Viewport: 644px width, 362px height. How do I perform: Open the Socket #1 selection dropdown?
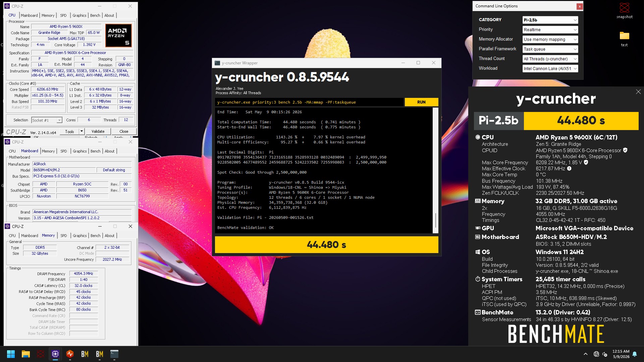tap(47, 120)
